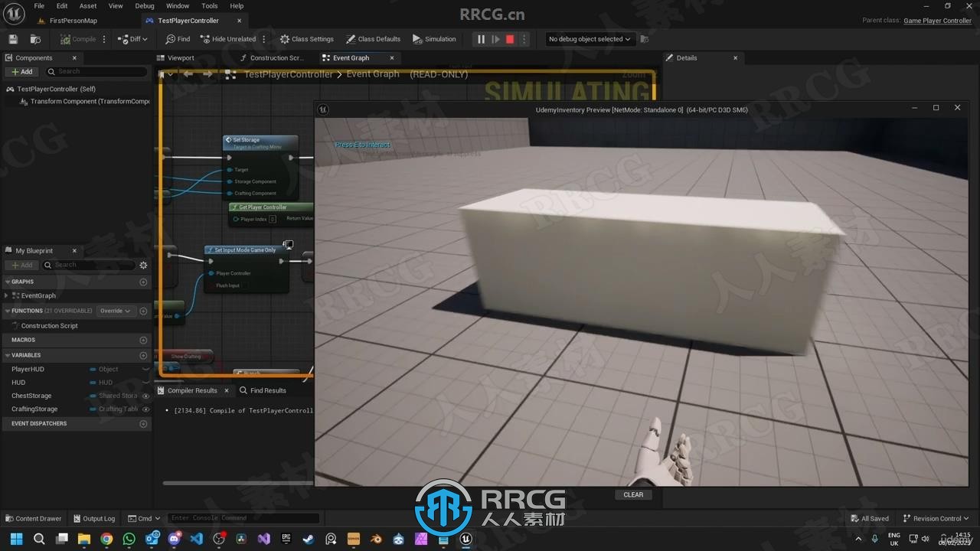Click the Set Storage node header
980x551 pixels.
coord(260,143)
